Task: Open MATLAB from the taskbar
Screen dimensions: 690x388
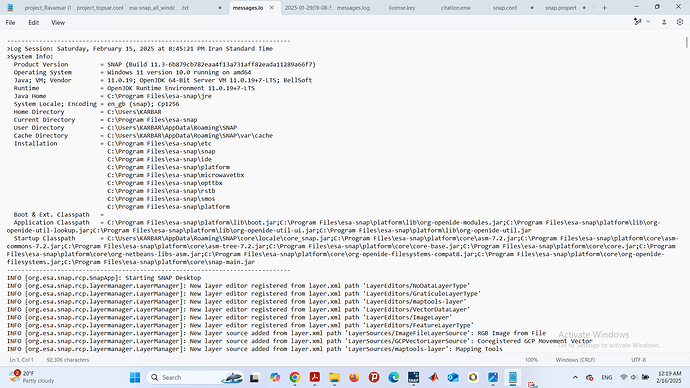Action: [x=433, y=377]
